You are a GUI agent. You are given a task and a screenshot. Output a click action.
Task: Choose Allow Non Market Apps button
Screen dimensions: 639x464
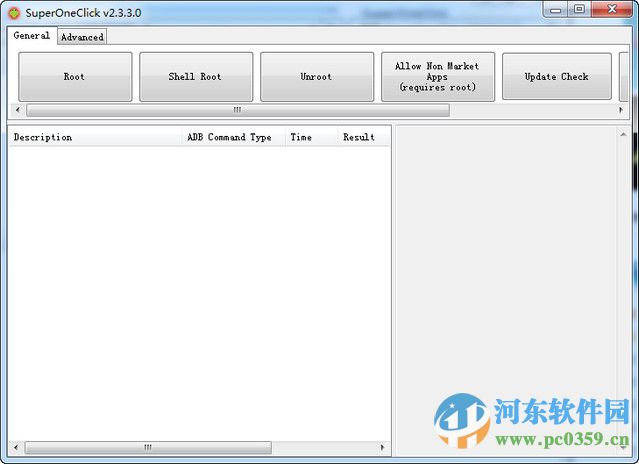438,77
